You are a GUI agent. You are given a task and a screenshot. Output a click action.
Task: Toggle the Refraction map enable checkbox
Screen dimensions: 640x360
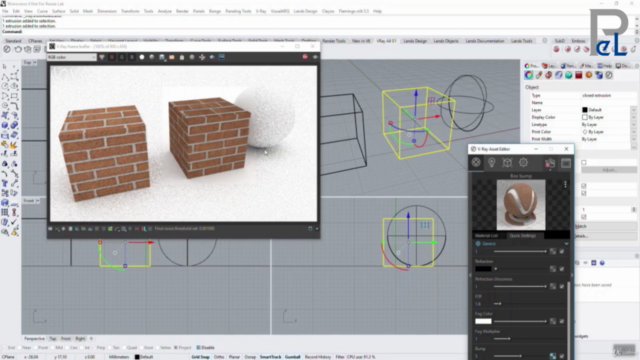click(562, 269)
